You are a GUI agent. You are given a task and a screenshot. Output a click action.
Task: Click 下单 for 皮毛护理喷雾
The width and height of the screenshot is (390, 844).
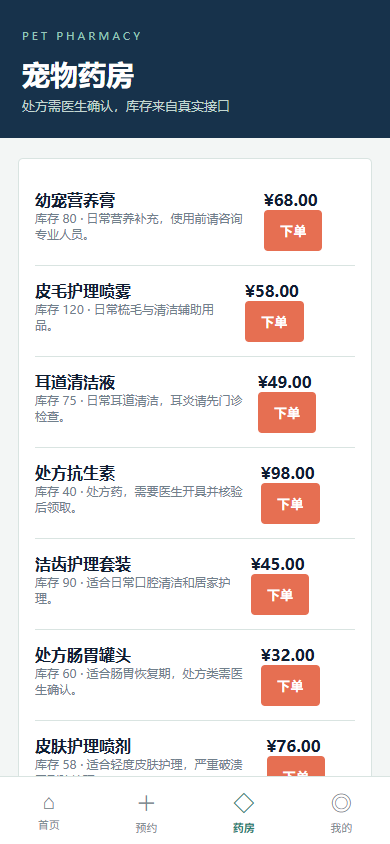pos(274,321)
